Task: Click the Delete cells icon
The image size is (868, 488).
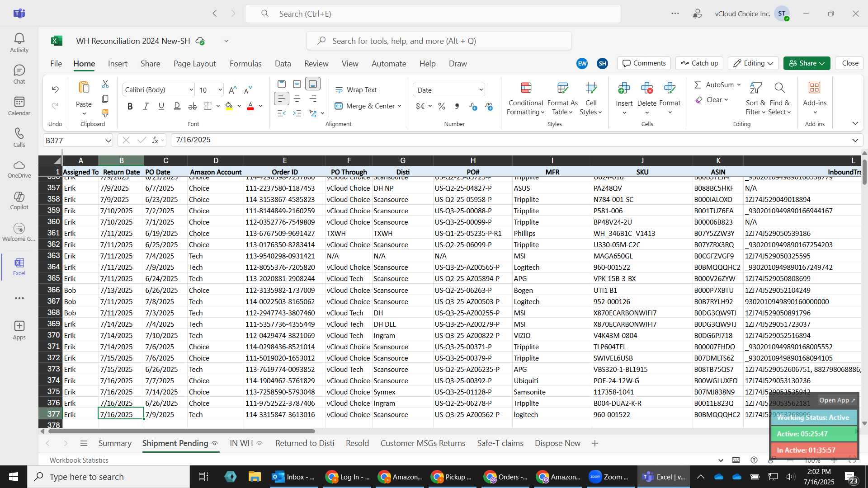Action: point(647,88)
